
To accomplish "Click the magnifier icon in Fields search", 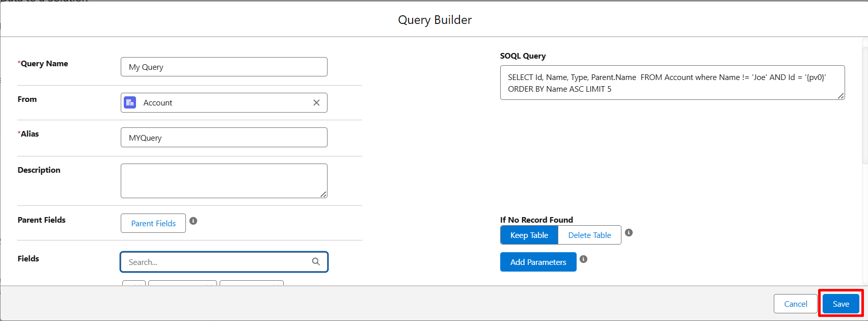I will [316, 261].
